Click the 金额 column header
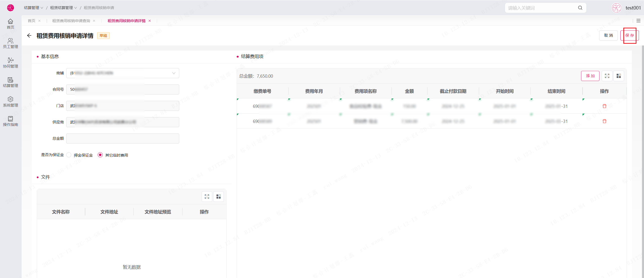644x278 pixels. [x=409, y=91]
